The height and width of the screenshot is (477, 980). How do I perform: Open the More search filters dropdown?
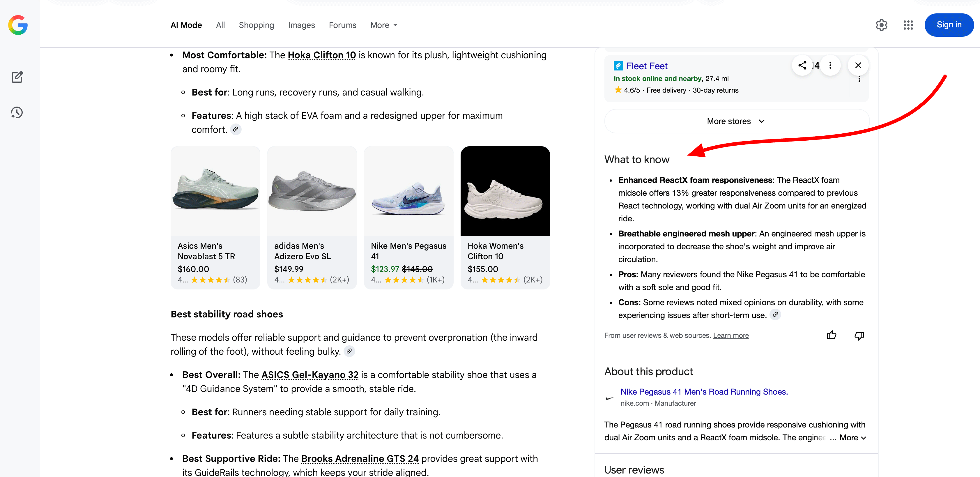[383, 25]
